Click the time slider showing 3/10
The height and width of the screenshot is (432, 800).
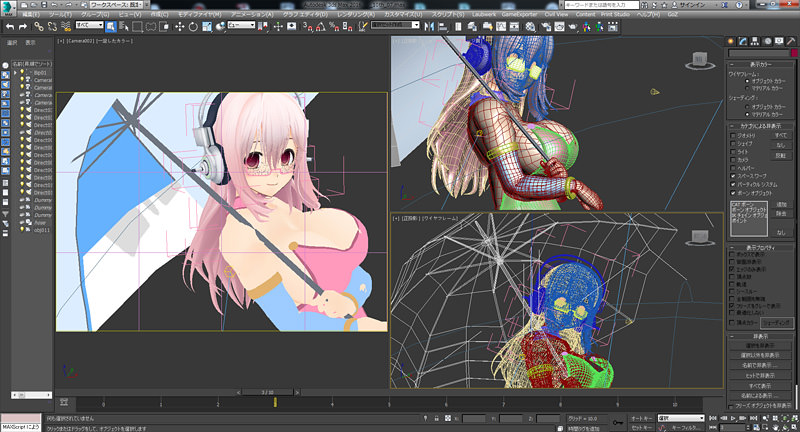pyautogui.click(x=267, y=392)
